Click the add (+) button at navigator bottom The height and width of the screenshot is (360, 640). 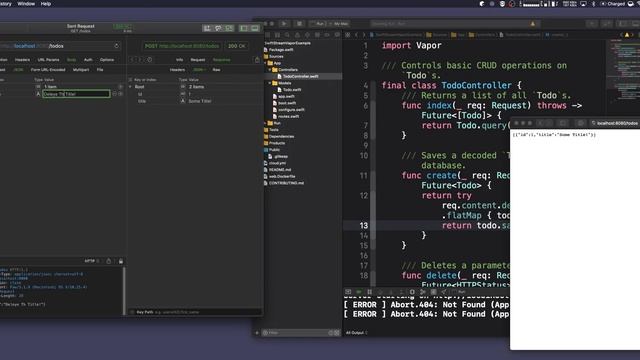click(257, 333)
